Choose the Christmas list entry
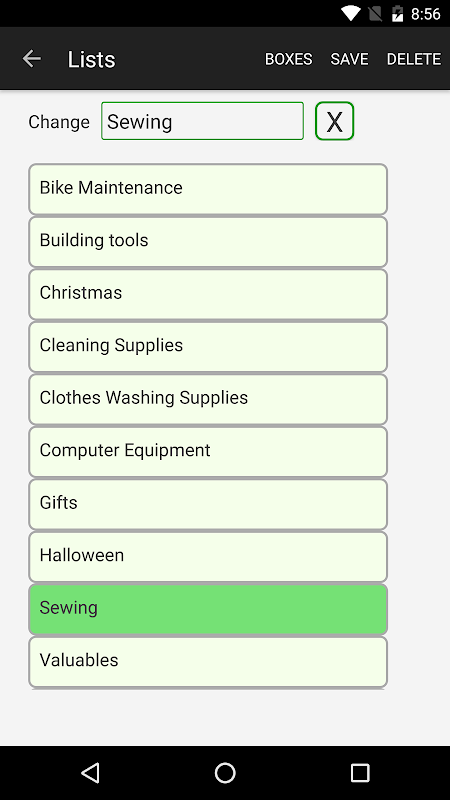 point(208,294)
